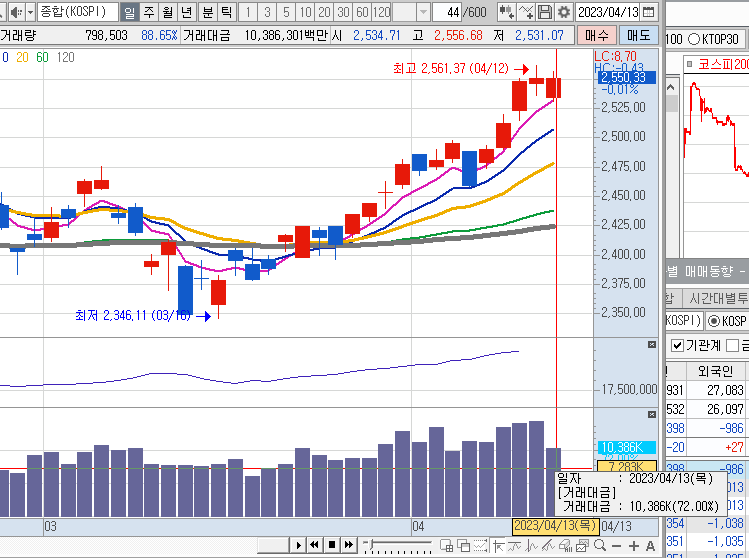Click the chart density slider at bottom
The width and height of the screenshot is (749, 558).
coord(400,545)
